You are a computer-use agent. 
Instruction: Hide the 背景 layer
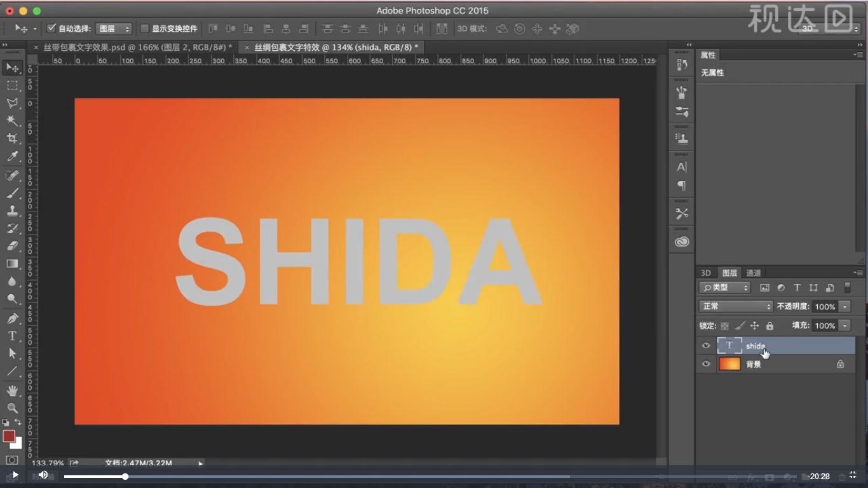click(706, 364)
